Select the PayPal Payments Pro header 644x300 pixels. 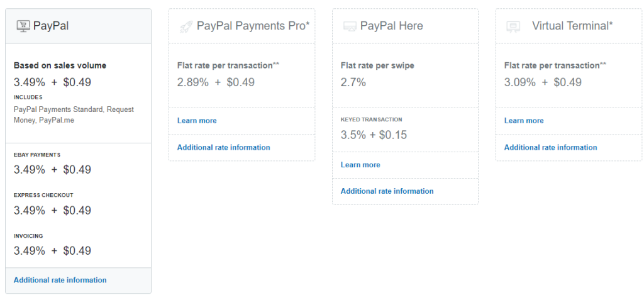[x=241, y=26]
